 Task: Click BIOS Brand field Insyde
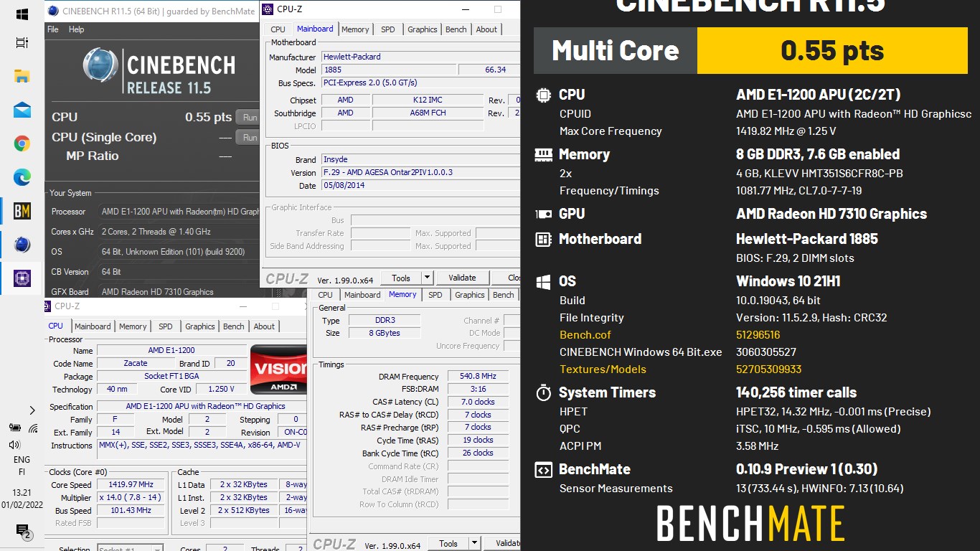pyautogui.click(x=420, y=159)
